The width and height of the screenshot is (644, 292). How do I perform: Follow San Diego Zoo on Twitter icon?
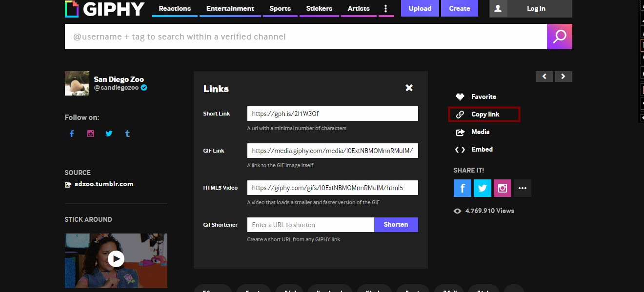tap(109, 134)
